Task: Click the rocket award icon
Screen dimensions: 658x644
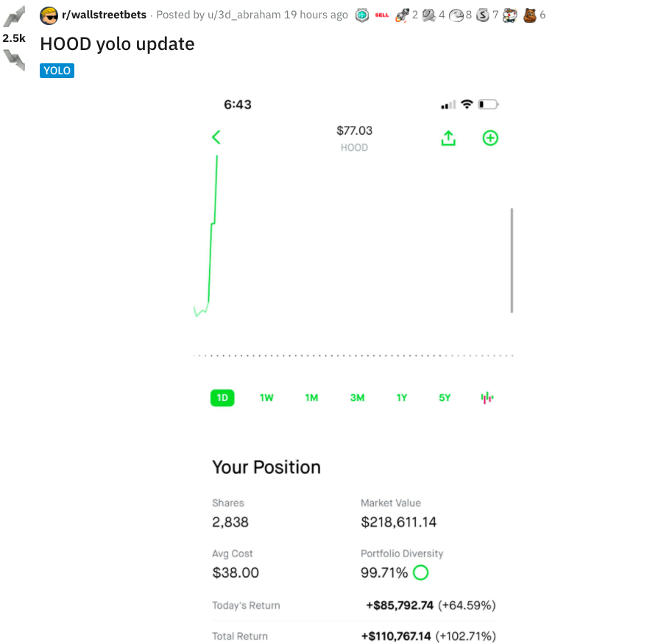Action: pos(401,15)
